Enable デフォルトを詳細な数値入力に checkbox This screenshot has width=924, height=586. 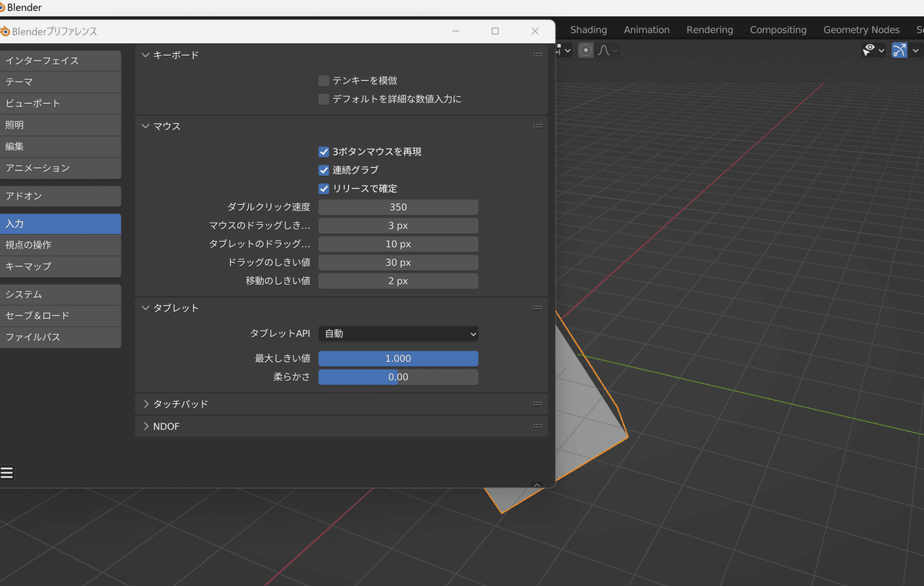coord(324,99)
